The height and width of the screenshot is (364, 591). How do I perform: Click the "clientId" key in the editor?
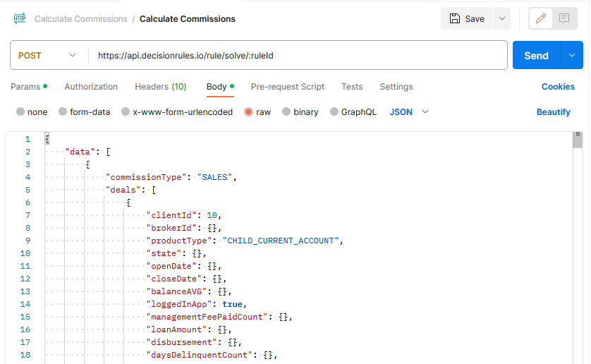[x=171, y=215]
